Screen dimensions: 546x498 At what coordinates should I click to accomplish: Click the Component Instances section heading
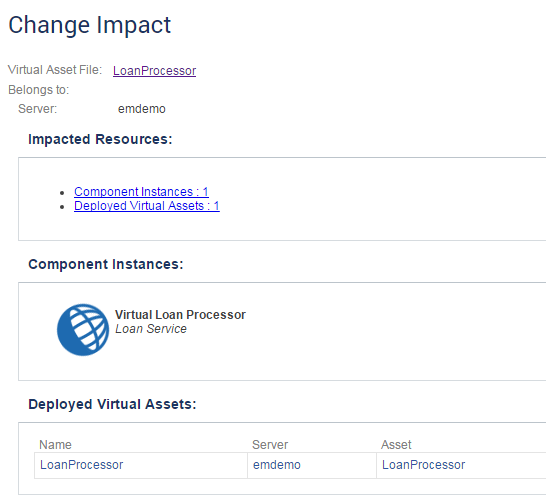(x=106, y=264)
